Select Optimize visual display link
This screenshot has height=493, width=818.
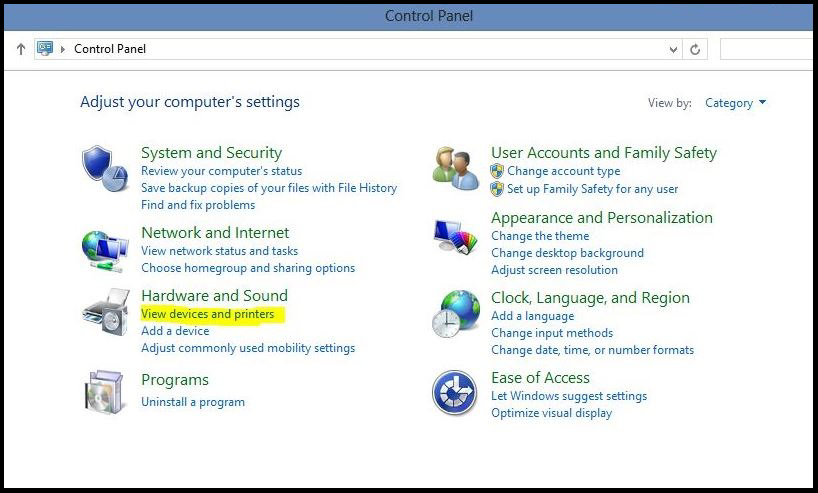(x=551, y=413)
